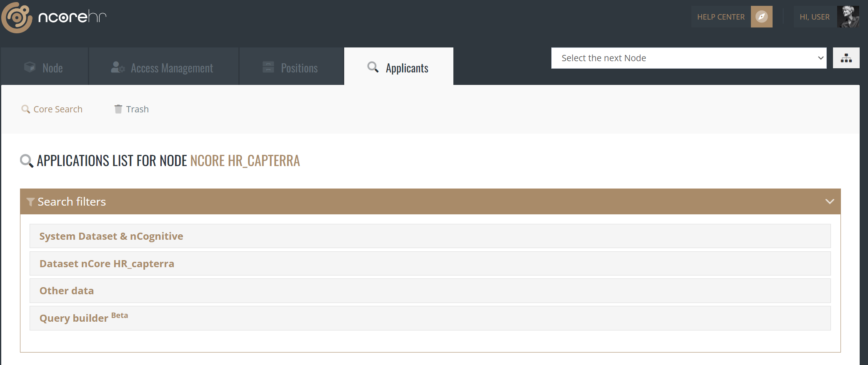Open the Select the next Node dropdown
The height and width of the screenshot is (365, 868).
pos(689,58)
